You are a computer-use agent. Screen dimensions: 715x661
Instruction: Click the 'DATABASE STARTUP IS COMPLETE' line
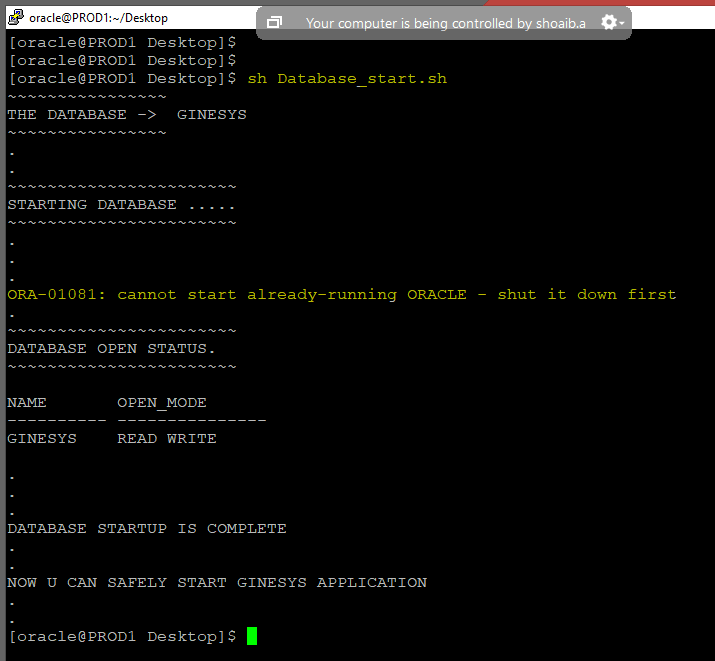point(147,529)
